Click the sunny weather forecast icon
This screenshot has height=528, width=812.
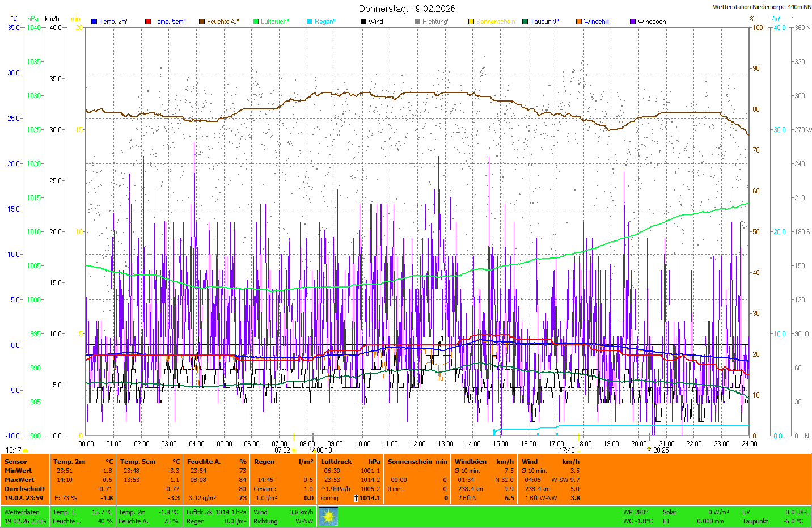[x=328, y=517]
